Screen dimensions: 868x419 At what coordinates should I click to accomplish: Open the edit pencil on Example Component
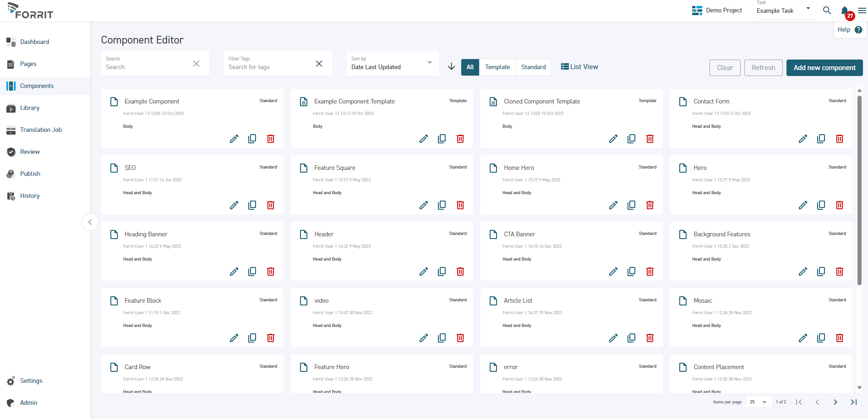click(234, 138)
